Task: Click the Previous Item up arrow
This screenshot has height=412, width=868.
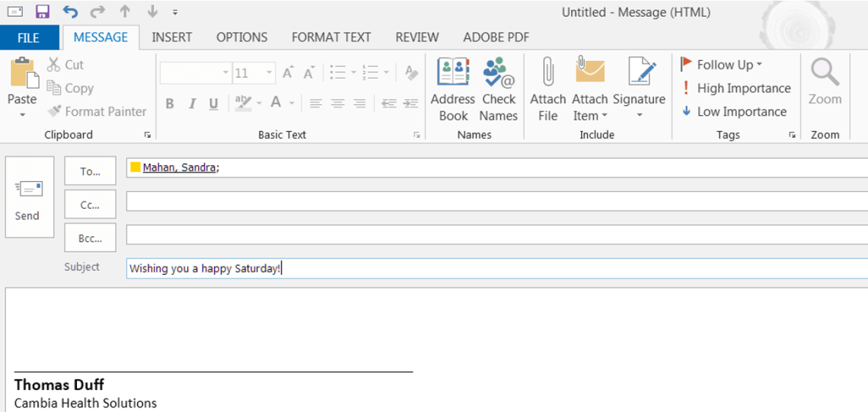Action: [x=125, y=11]
